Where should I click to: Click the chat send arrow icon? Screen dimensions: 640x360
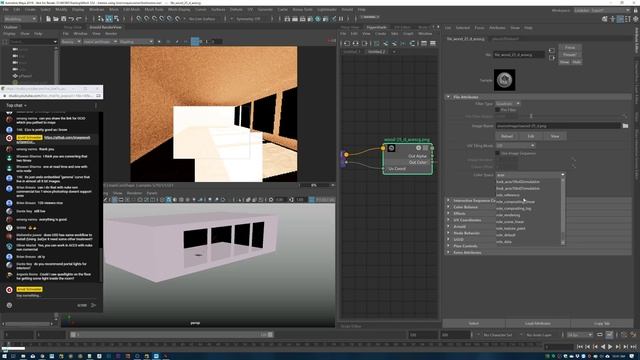click(x=93, y=305)
